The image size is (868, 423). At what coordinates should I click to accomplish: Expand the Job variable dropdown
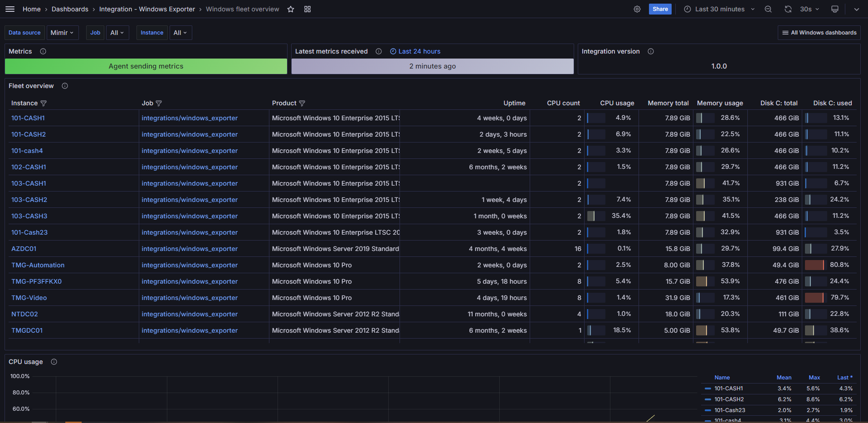[x=117, y=33]
